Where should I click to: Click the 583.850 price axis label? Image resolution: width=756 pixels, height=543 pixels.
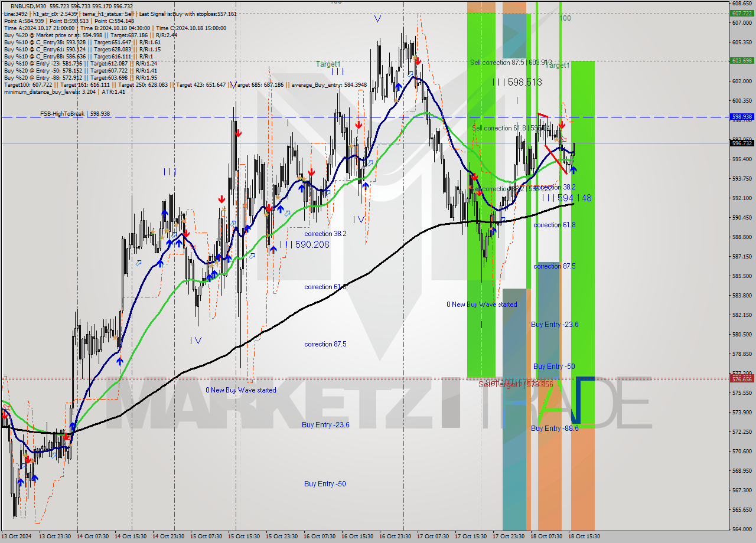click(x=741, y=295)
